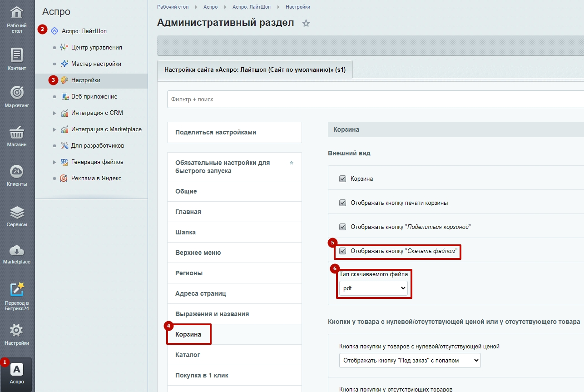Open the Главная settings section

234,212
